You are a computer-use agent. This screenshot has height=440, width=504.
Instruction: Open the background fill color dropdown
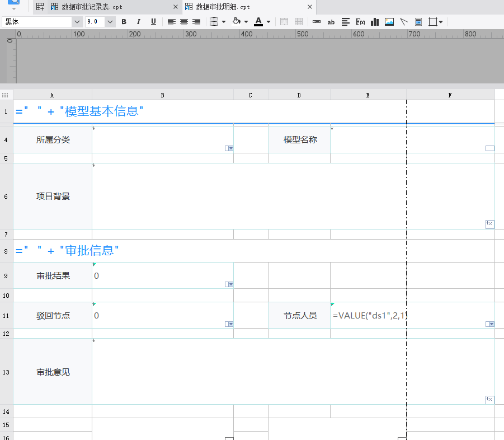pos(246,22)
